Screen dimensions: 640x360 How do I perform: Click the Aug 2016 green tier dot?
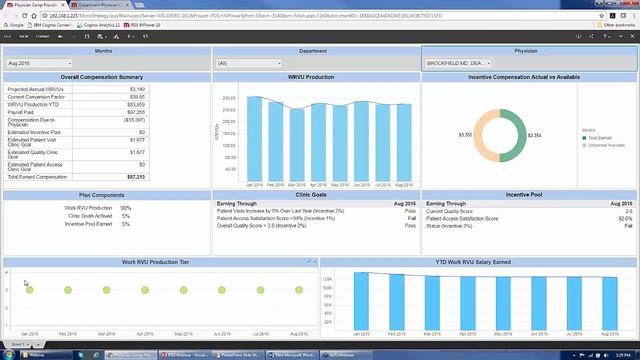tap(299, 290)
